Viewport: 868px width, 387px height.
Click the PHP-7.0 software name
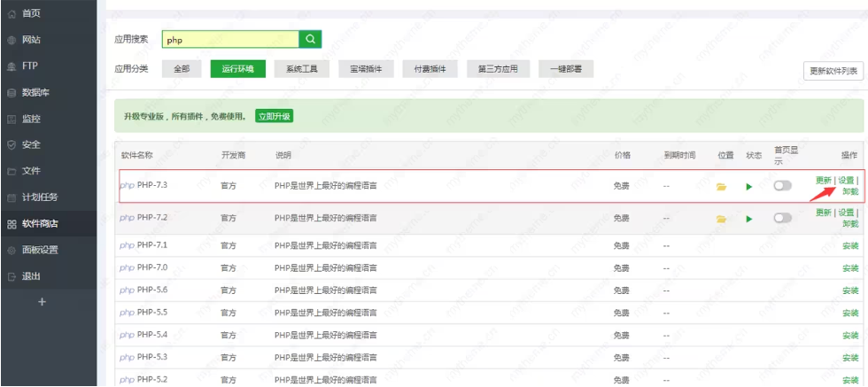[151, 267]
